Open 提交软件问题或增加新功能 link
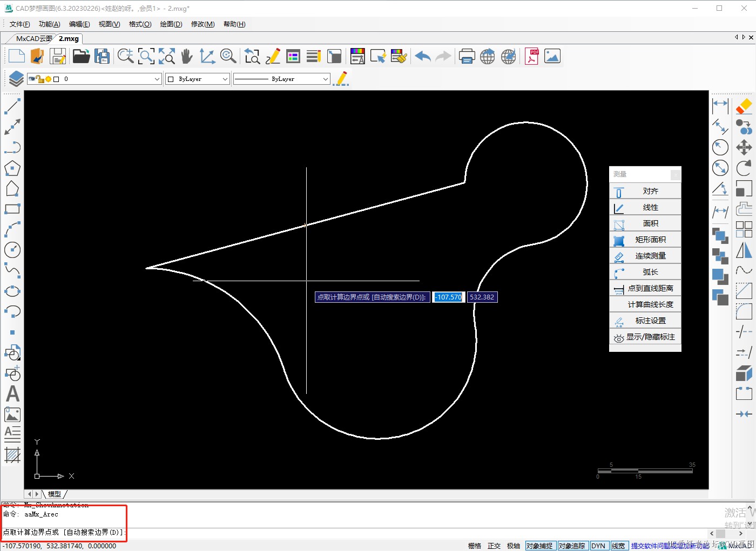Screen dimensions: 756x551 coord(670,546)
